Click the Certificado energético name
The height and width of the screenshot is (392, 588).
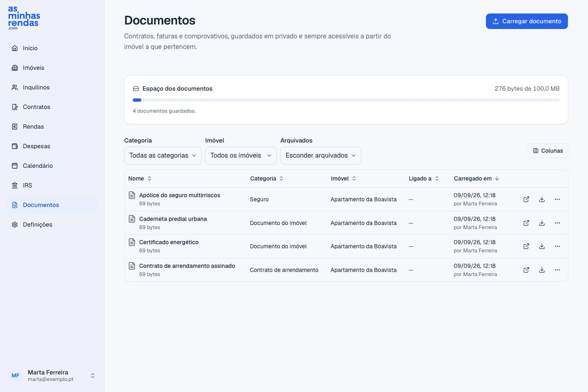click(169, 242)
